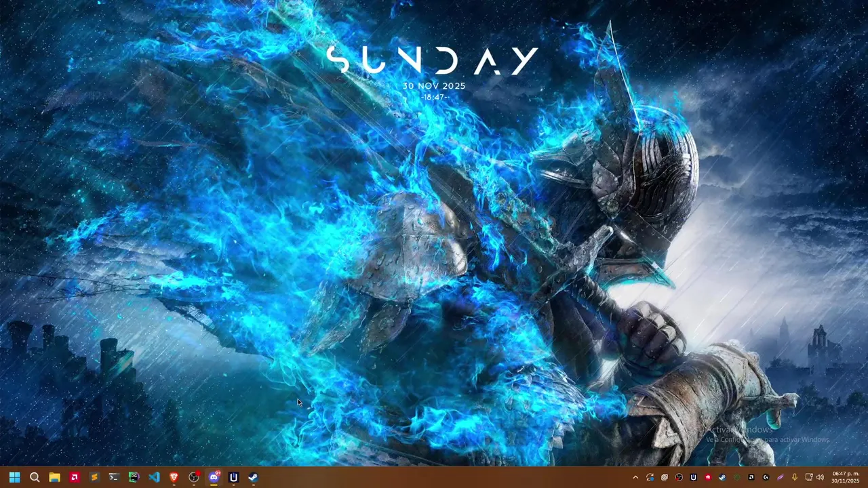Open Steam icon in system tray
This screenshot has height=488, width=868.
click(x=722, y=477)
